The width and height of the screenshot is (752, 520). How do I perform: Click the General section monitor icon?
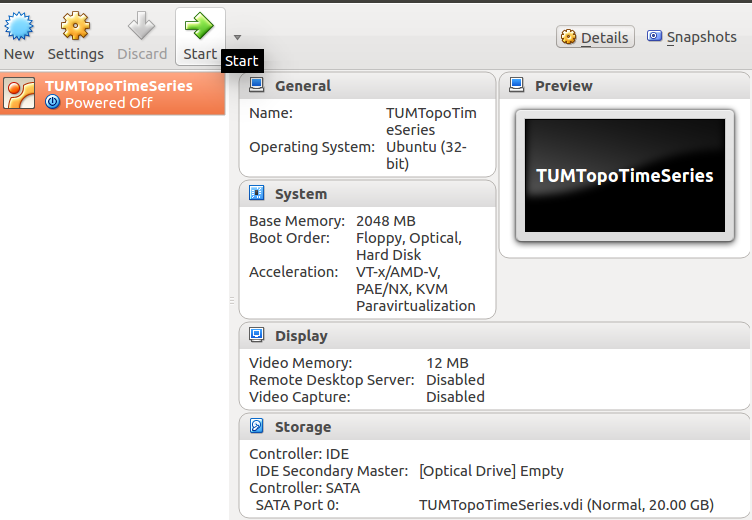(x=257, y=85)
